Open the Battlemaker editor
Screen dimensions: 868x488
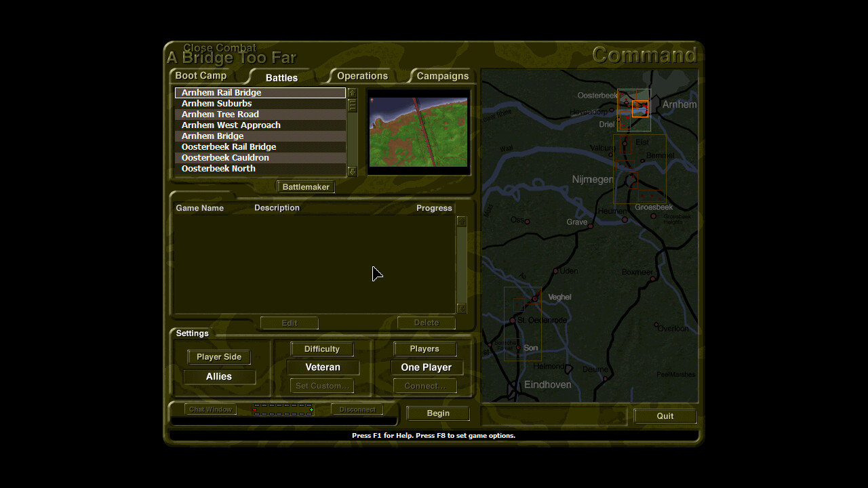pyautogui.click(x=305, y=186)
